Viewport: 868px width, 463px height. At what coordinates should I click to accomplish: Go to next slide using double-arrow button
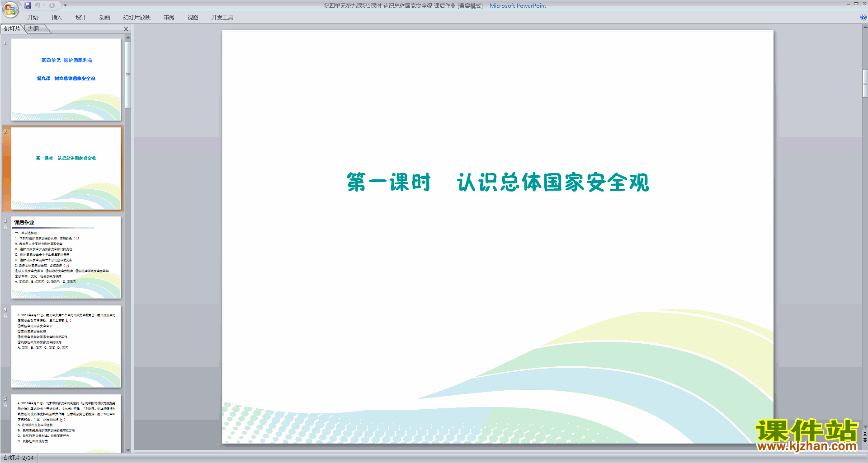click(x=865, y=440)
